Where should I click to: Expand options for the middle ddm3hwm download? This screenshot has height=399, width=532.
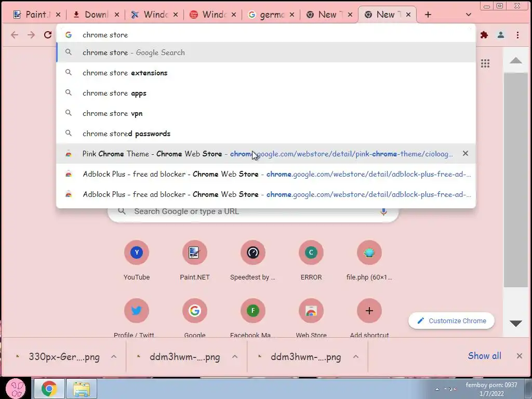pyautogui.click(x=235, y=356)
